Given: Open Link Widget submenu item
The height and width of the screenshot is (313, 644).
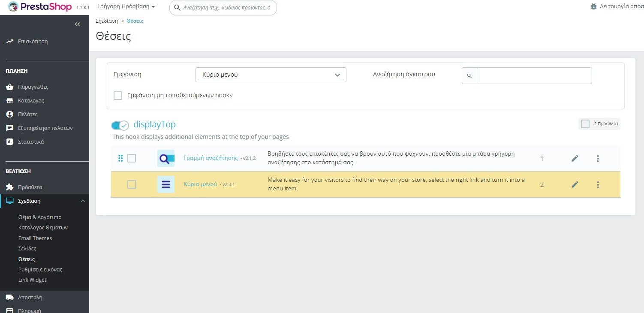Looking at the screenshot, I should pyautogui.click(x=33, y=280).
